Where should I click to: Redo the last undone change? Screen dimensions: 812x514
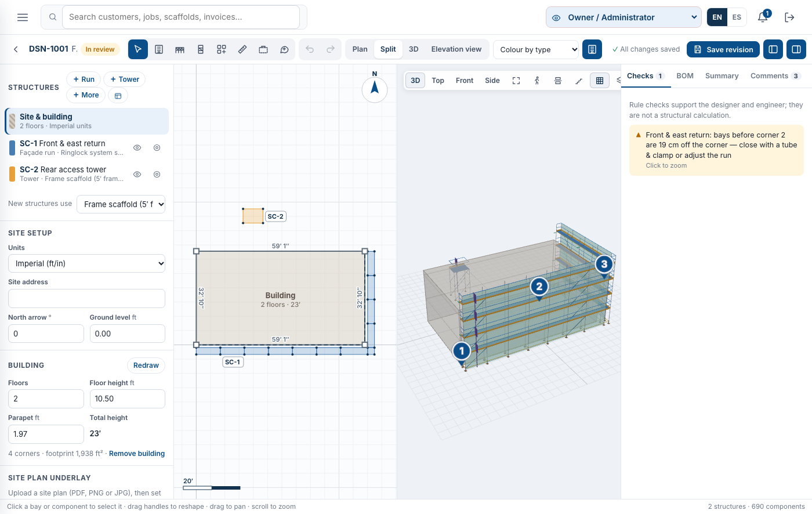pos(331,49)
